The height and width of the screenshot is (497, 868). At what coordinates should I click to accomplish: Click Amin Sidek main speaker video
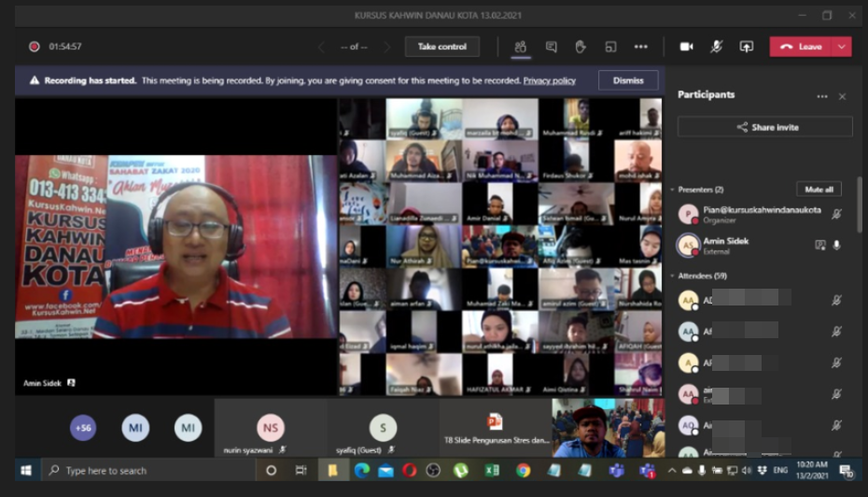[x=176, y=248]
